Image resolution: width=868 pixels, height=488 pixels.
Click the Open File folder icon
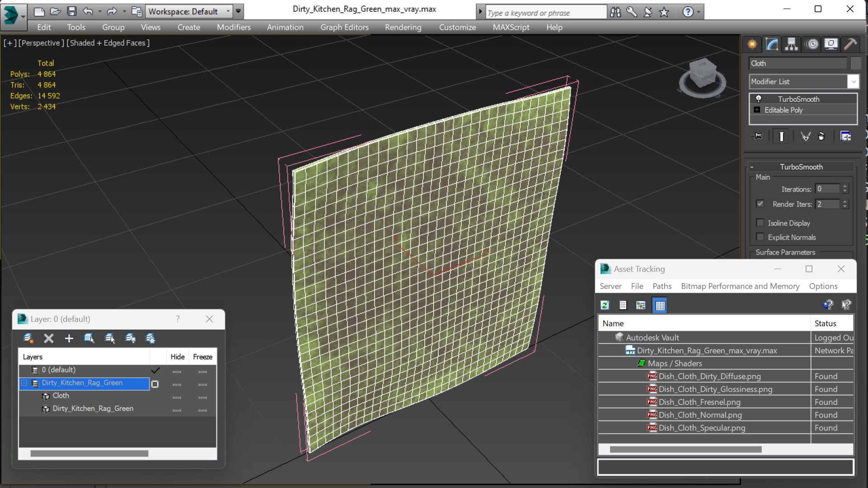click(55, 11)
